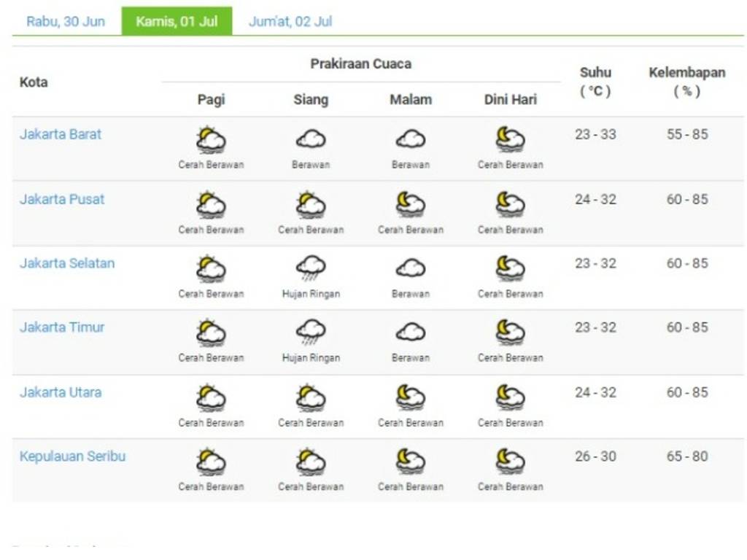Open the Jakarta Selatan city link
Screen dimensions: 747x560
tap(67, 263)
